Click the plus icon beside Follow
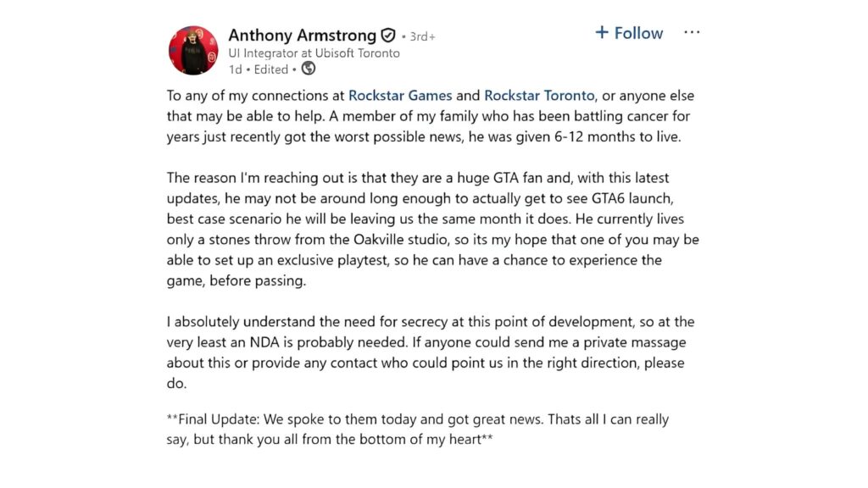Viewport: 868px width, 488px height. tap(602, 33)
